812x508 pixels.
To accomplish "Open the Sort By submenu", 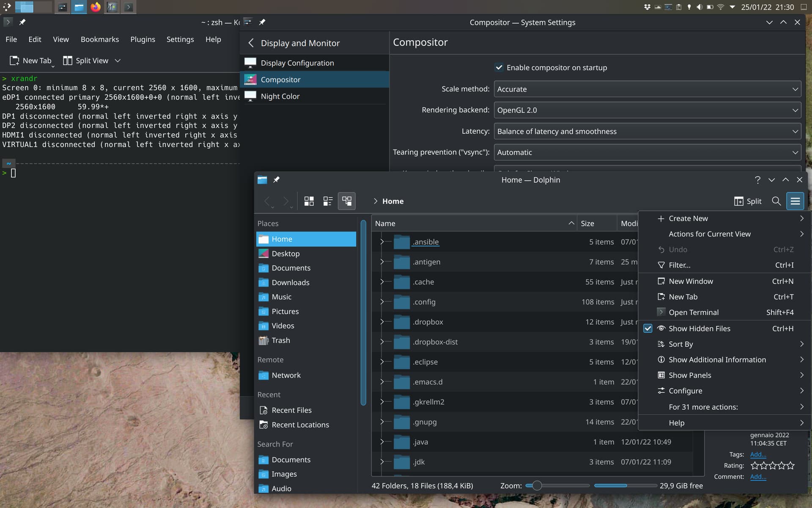I will click(x=680, y=344).
